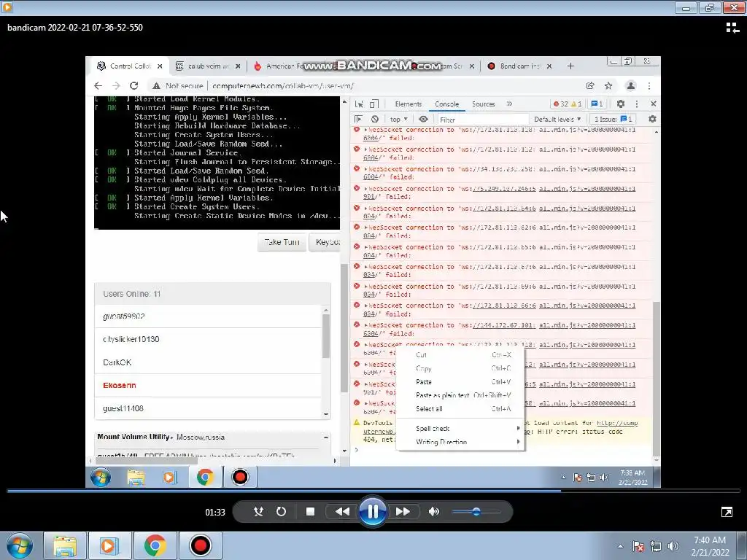Choose Paste as plain text in the context menu
The height and width of the screenshot is (560, 747).
coord(462,395)
